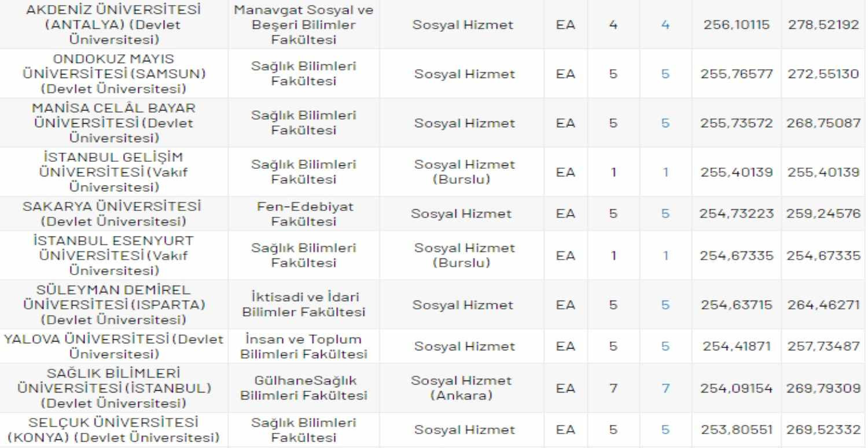
Task: Select the İstanbul Gelişim Sosyal Hizmet (Burslu) cell
Action: click(x=462, y=172)
